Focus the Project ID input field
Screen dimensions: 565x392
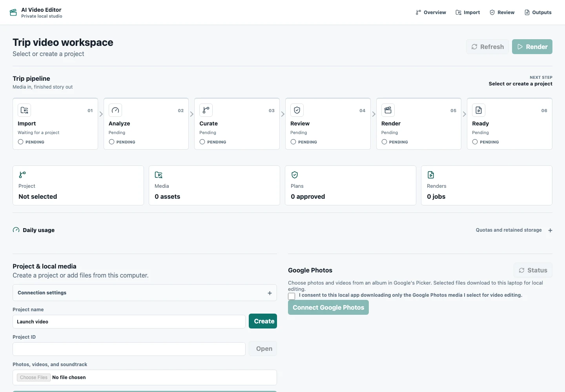129,349
